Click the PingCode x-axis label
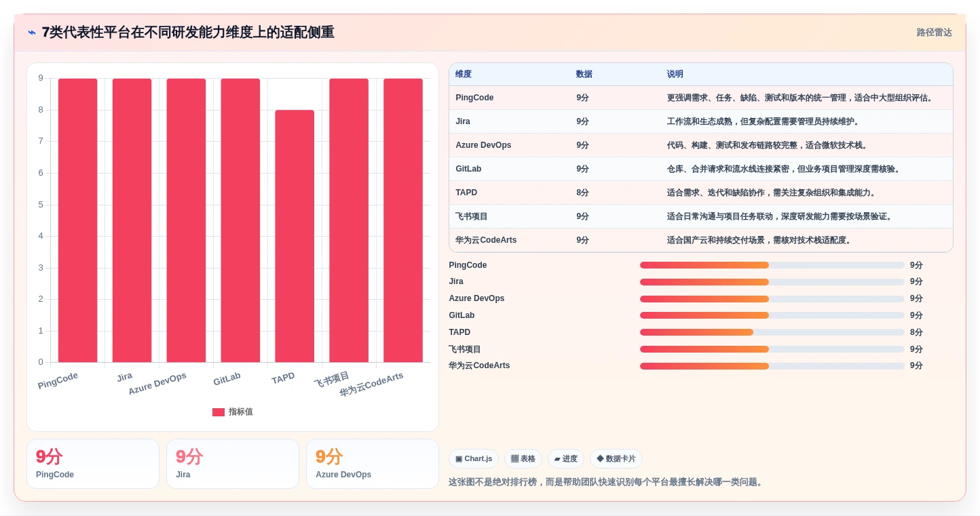This screenshot has width=980, height=516. (58, 380)
